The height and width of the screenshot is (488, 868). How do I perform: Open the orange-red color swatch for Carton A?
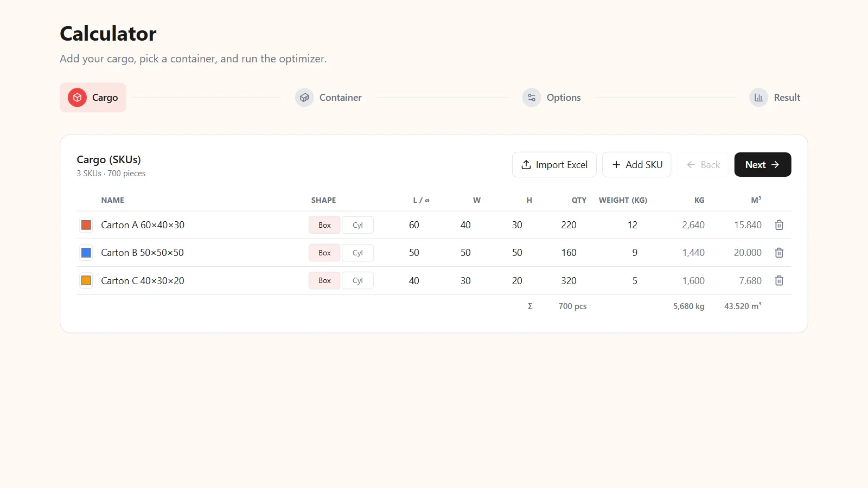point(86,225)
